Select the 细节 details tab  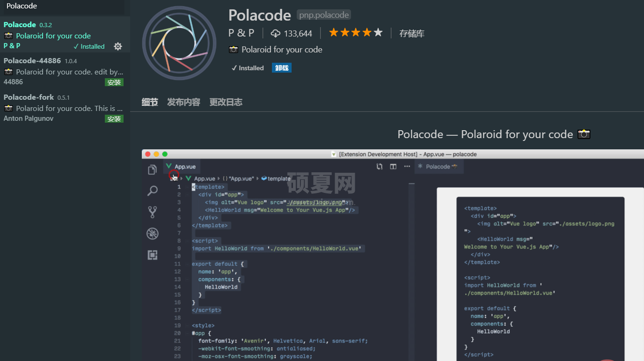tap(150, 102)
